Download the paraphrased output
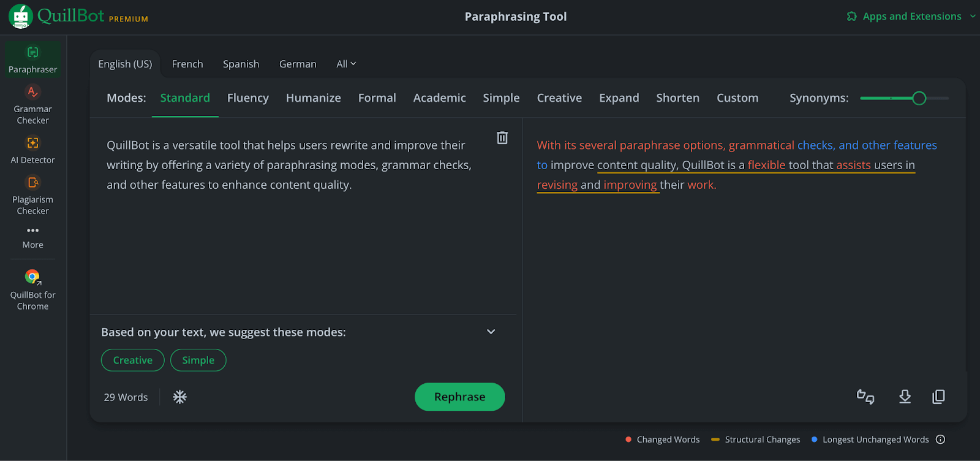The image size is (980, 461). (905, 397)
